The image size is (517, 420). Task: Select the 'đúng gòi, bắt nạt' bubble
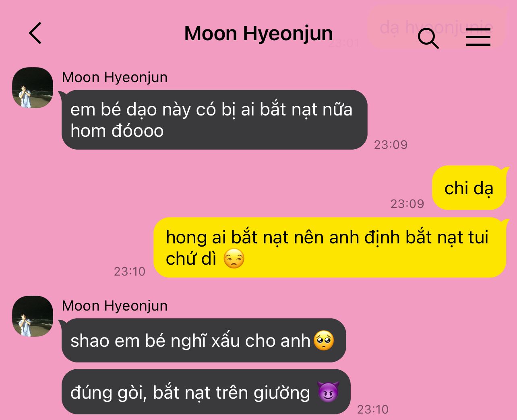pyautogui.click(x=206, y=392)
